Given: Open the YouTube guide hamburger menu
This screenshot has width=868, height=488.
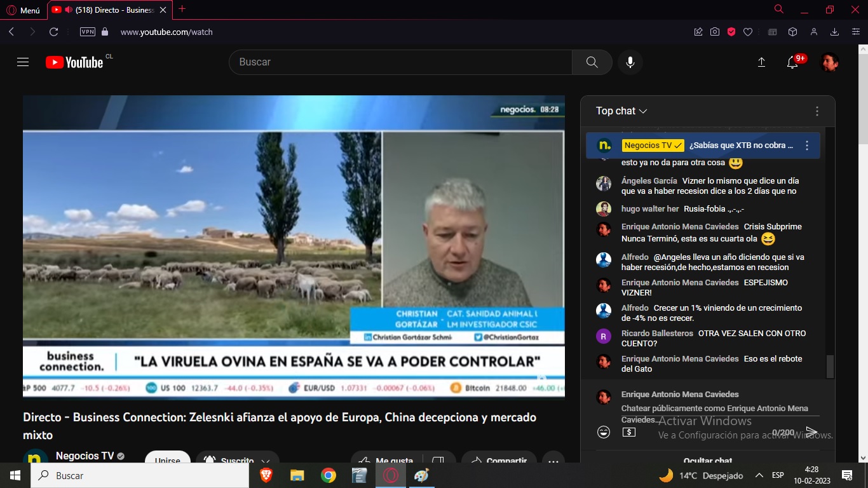Looking at the screenshot, I should (23, 62).
